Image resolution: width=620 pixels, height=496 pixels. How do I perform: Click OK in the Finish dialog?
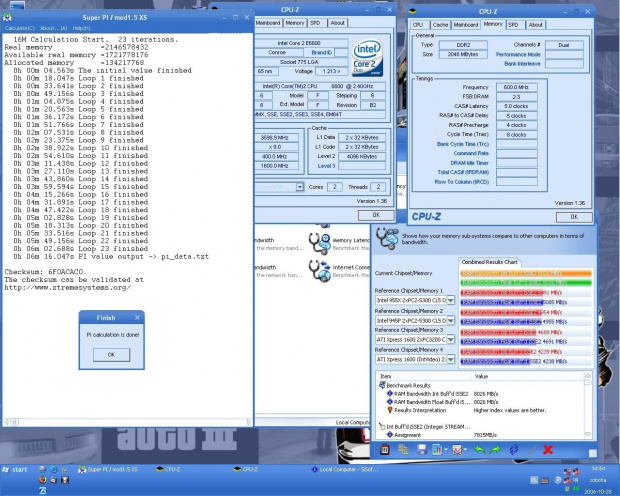click(x=112, y=355)
